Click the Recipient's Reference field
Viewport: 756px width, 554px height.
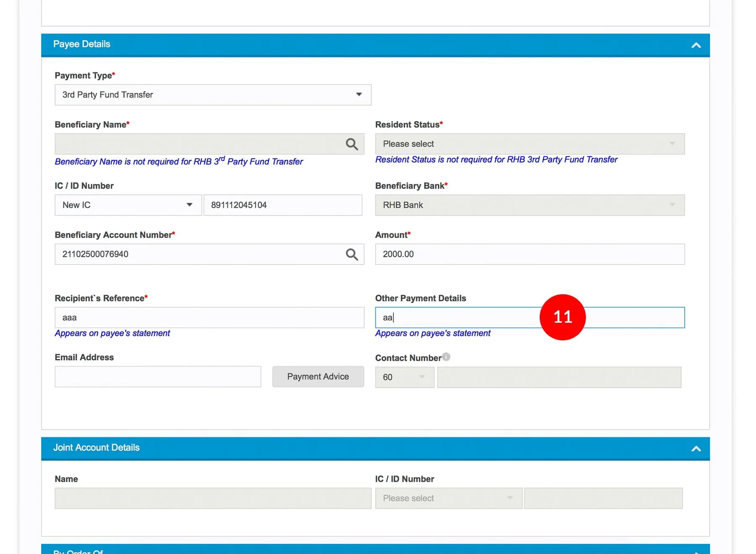click(209, 318)
